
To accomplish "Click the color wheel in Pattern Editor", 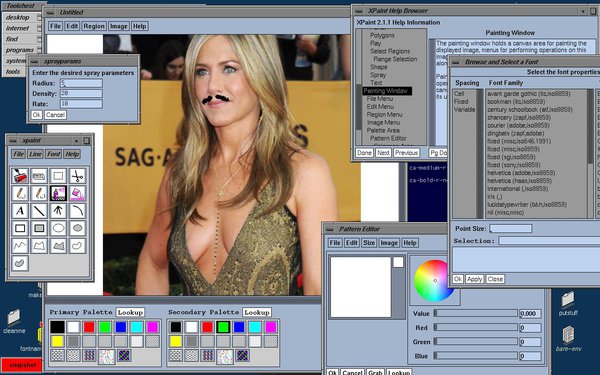I will (434, 280).
